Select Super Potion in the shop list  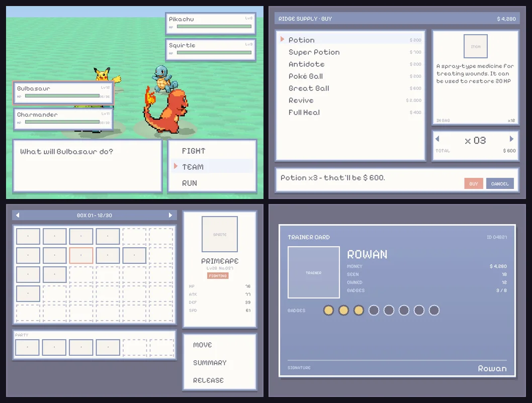(x=350, y=52)
